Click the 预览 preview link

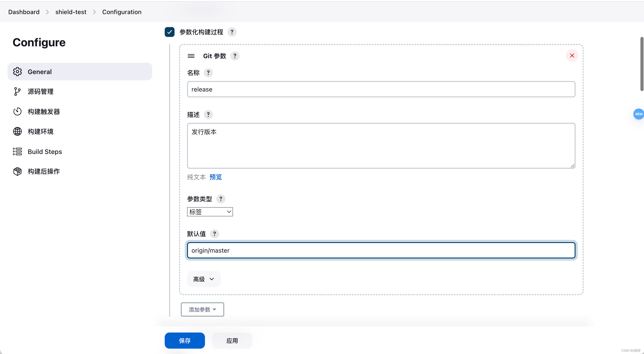(x=215, y=177)
